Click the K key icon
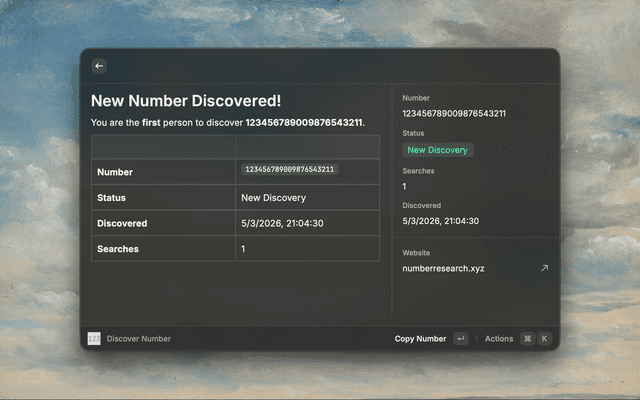640x400 pixels. pos(545,339)
